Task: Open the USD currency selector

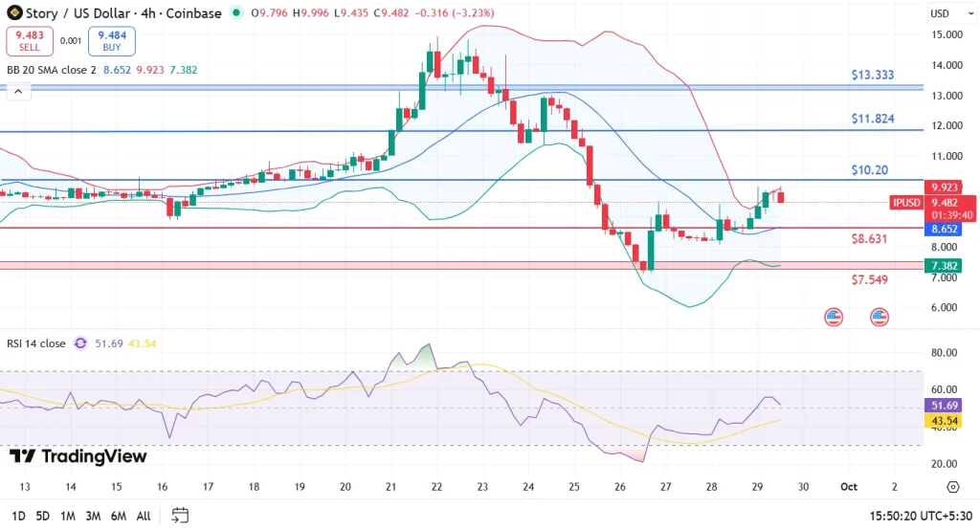Action: (940, 14)
